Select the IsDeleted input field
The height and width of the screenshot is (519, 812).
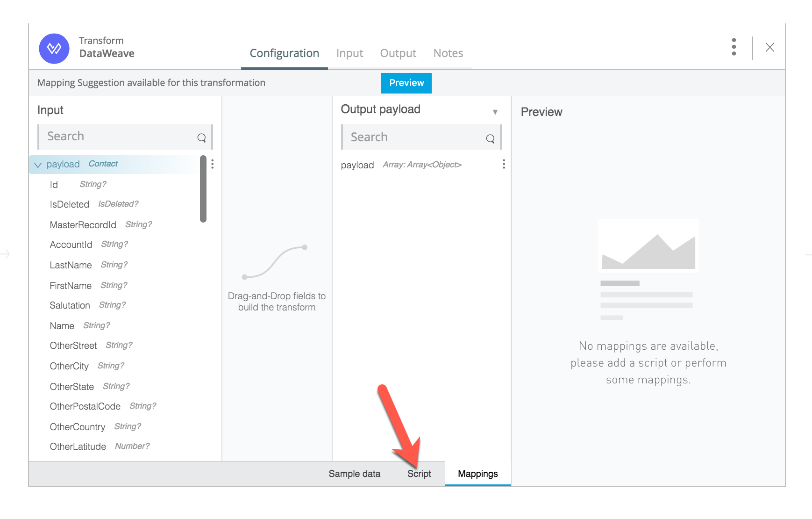pyautogui.click(x=94, y=204)
